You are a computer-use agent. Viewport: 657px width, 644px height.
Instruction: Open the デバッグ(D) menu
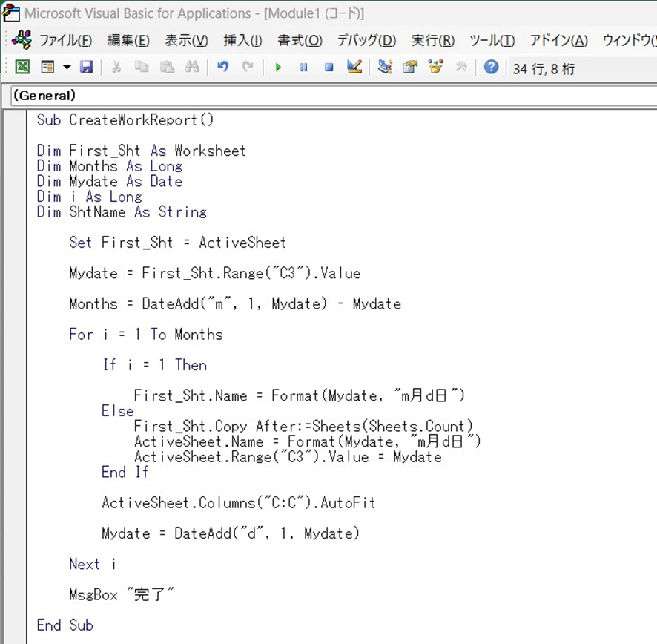tap(366, 40)
